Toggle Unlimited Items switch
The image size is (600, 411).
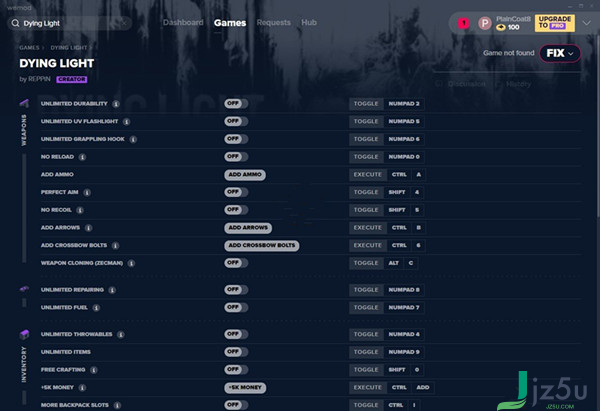tap(236, 352)
